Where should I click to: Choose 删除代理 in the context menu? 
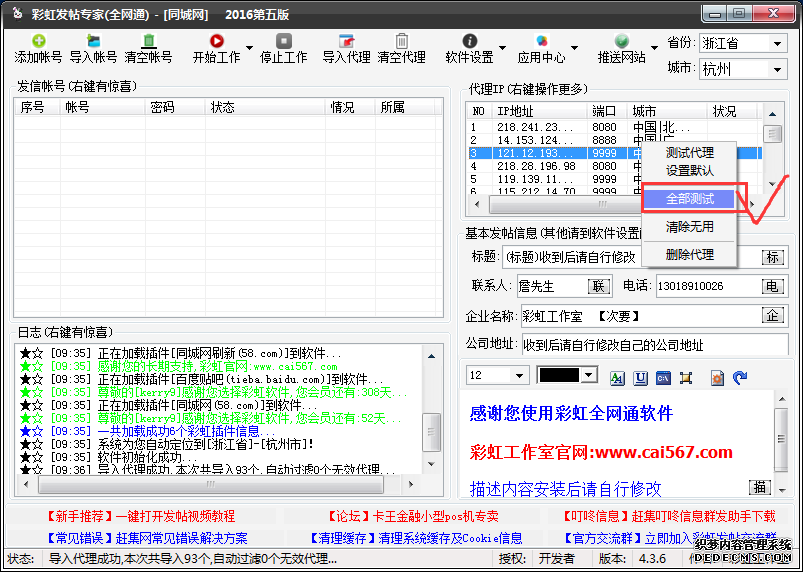pos(689,255)
